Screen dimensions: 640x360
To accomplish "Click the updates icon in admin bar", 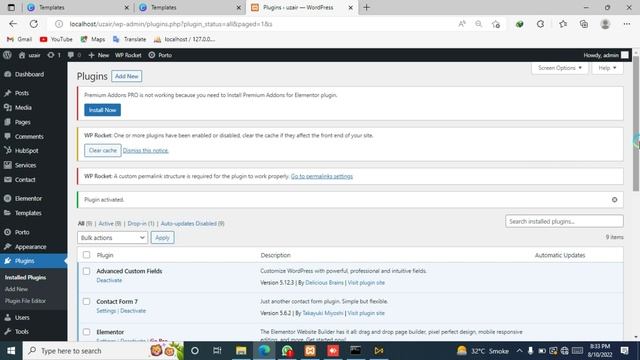I will click(x=54, y=55).
